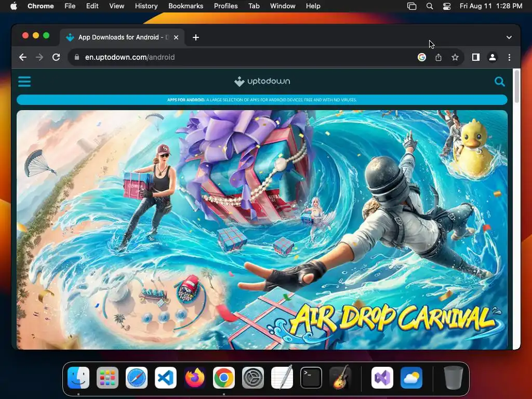The width and height of the screenshot is (532, 399).
Task: Click the Apps for Android blue banner text
Action: [x=262, y=100]
